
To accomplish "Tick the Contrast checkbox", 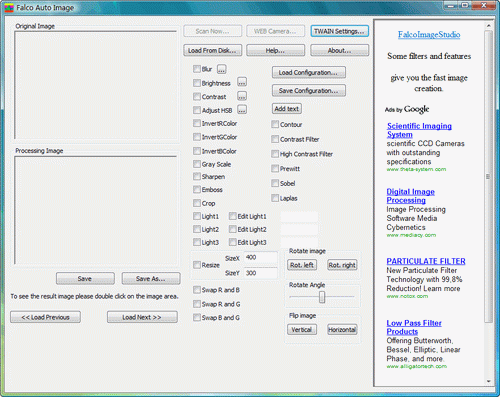I will (197, 97).
